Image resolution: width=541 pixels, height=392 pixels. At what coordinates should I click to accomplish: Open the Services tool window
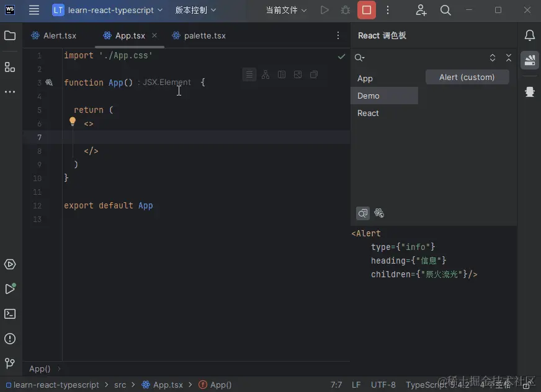10,264
